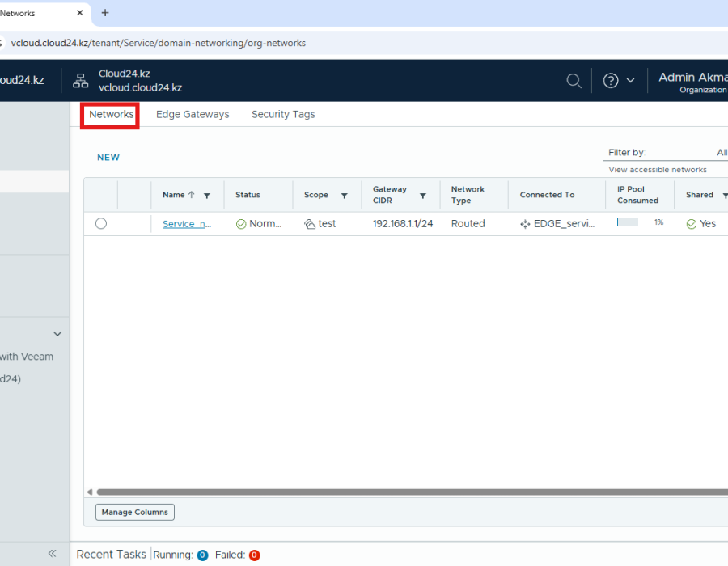Screen dimensions: 728x566
Task: Open the Filter by dropdown
Action: (x=667, y=153)
